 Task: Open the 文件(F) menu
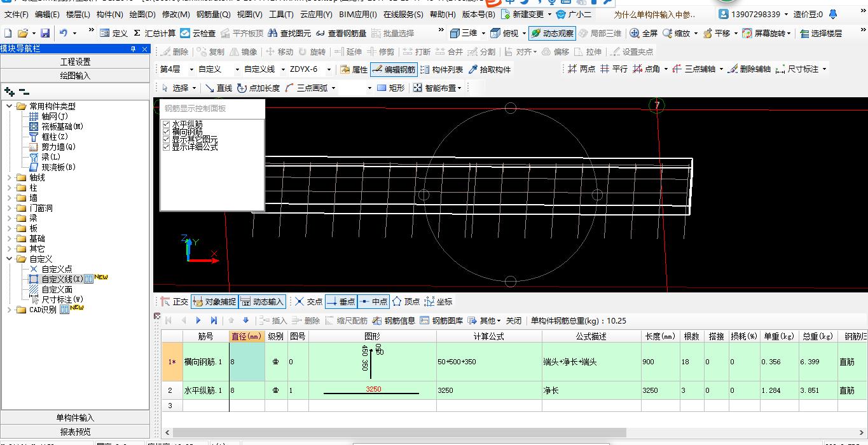click(16, 14)
